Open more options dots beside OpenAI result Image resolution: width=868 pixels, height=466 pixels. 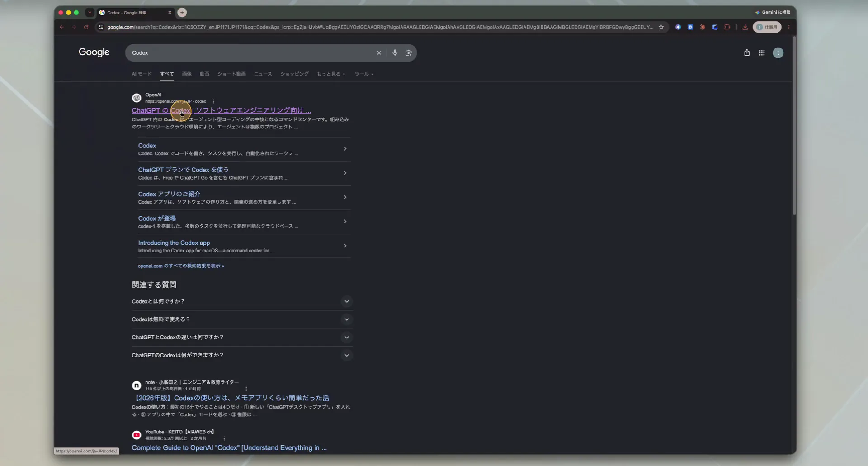tap(213, 101)
